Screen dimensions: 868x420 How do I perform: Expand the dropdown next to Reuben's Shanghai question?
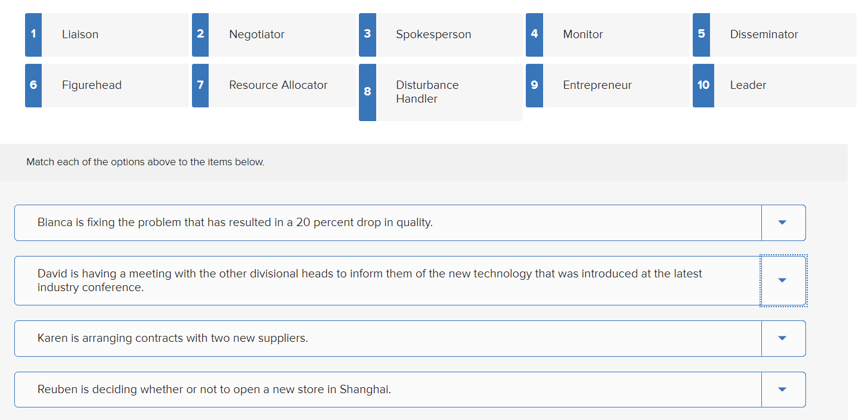(783, 389)
